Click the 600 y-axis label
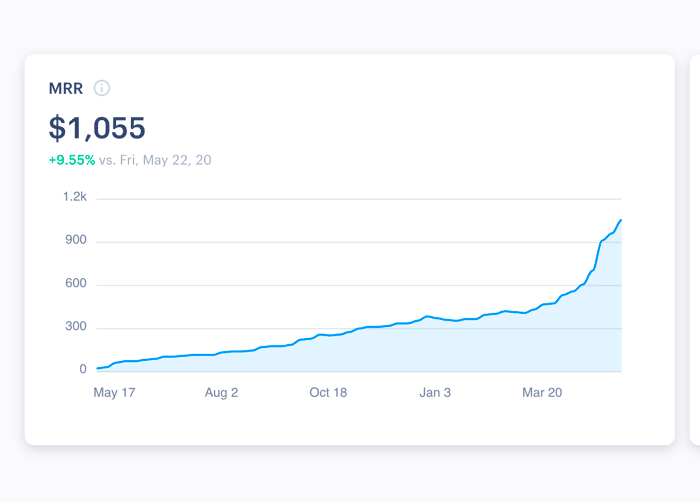Screen dimensions: 700x503 click(x=76, y=283)
